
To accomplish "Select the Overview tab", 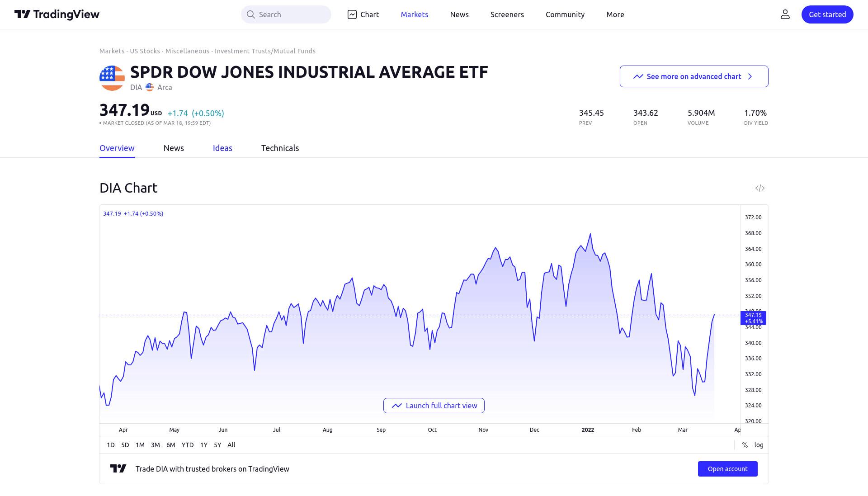I will [x=117, y=148].
